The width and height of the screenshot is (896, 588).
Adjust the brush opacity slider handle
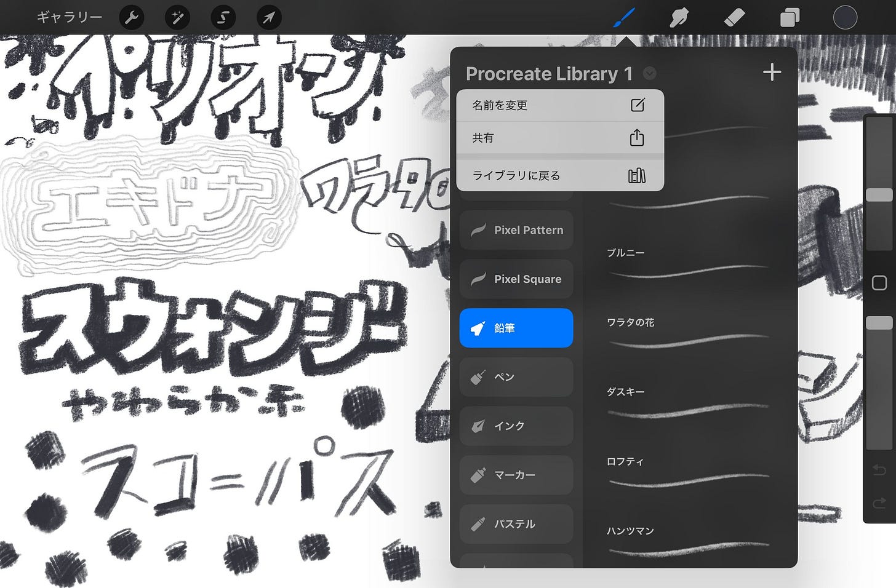pyautogui.click(x=879, y=323)
